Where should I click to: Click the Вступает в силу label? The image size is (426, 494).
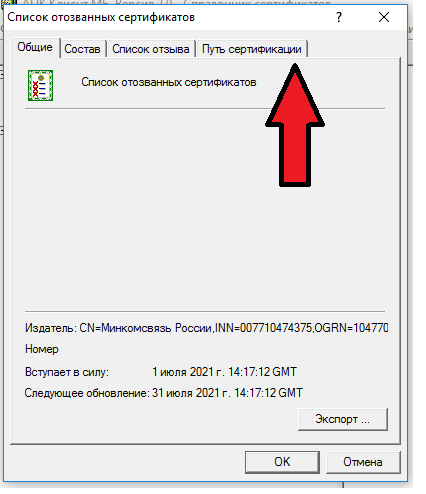pyautogui.click(x=67, y=372)
